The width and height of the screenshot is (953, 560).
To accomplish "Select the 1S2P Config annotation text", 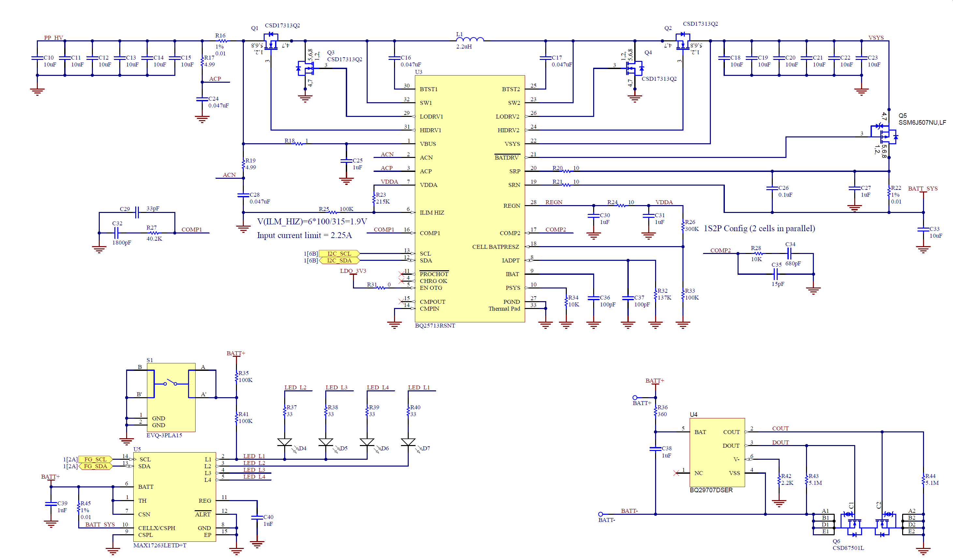I will pyautogui.click(x=759, y=228).
